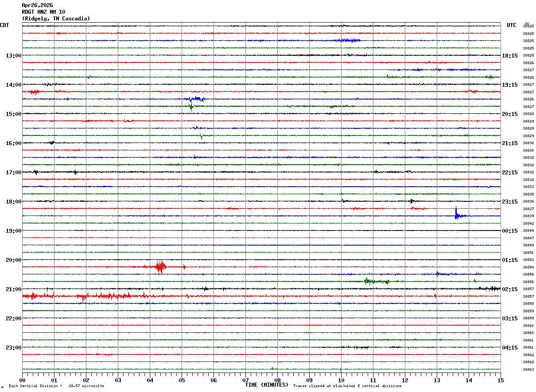Image resolution: width=536 pixels, height=392 pixels.
Task: Click minute tick label 10 on x-axis
Action: coord(341,380)
